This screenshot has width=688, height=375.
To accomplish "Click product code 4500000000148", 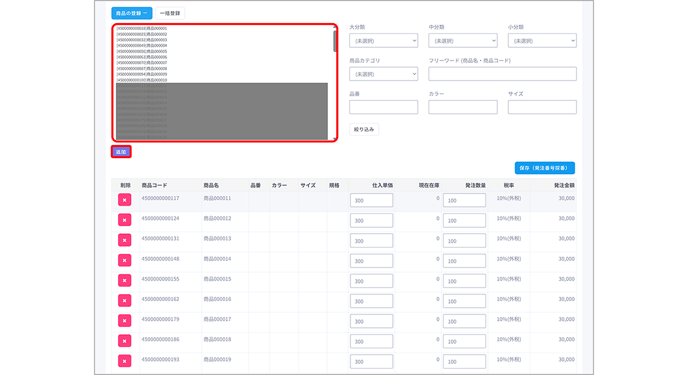I will (x=160, y=259).
